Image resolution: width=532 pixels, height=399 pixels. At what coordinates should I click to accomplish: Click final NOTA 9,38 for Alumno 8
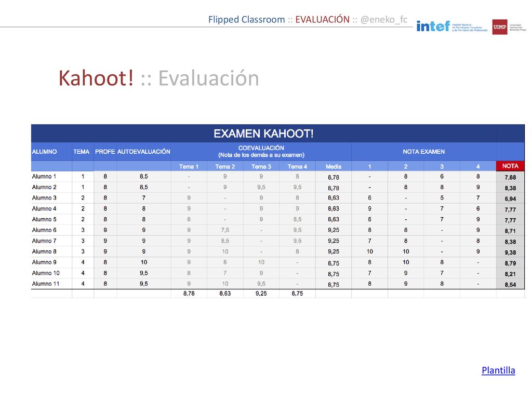[510, 252]
